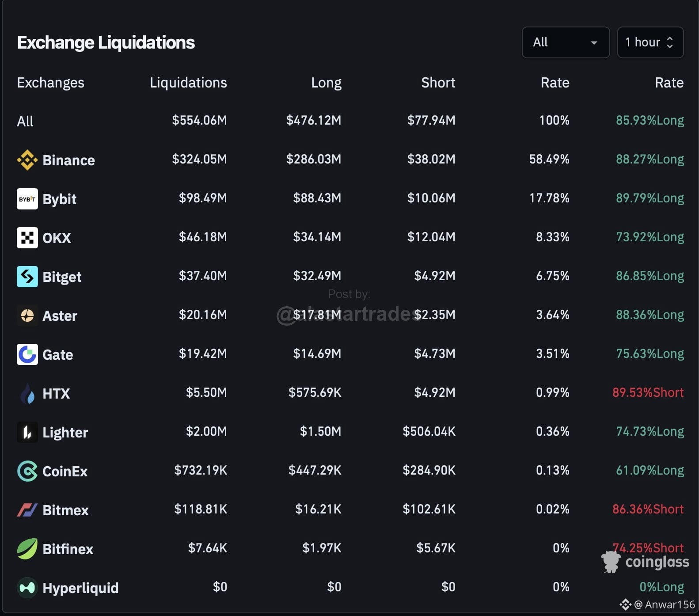Click HTX 89.53%Short rate
699x616 pixels.
(x=648, y=392)
